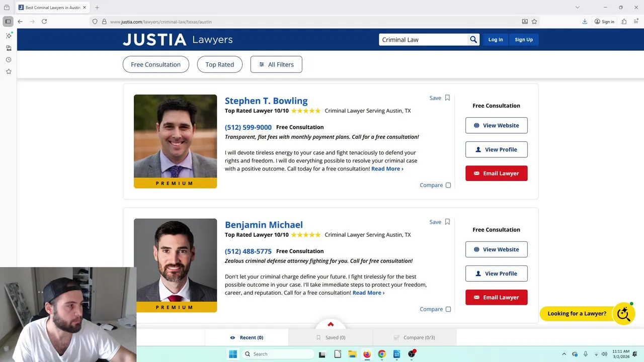Show hidden system tray icons chevron
644x362 pixels.
564,354
